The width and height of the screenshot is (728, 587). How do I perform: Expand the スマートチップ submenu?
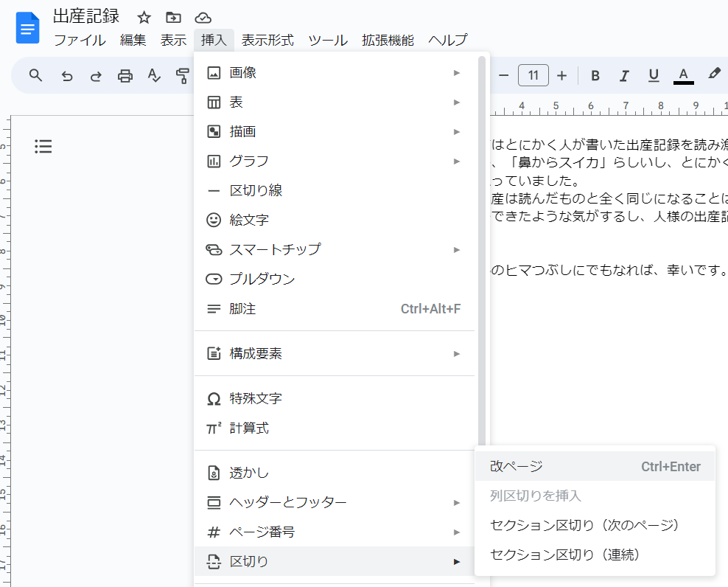point(335,249)
